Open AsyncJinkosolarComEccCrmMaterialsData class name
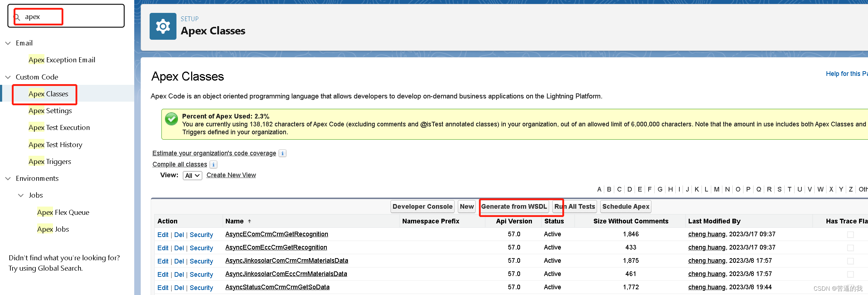The image size is (868, 295). tap(286, 274)
